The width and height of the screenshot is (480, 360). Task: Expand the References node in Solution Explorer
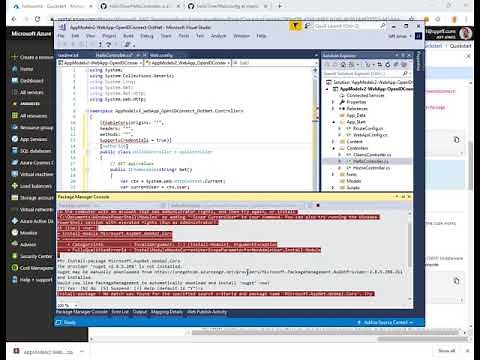point(333,109)
